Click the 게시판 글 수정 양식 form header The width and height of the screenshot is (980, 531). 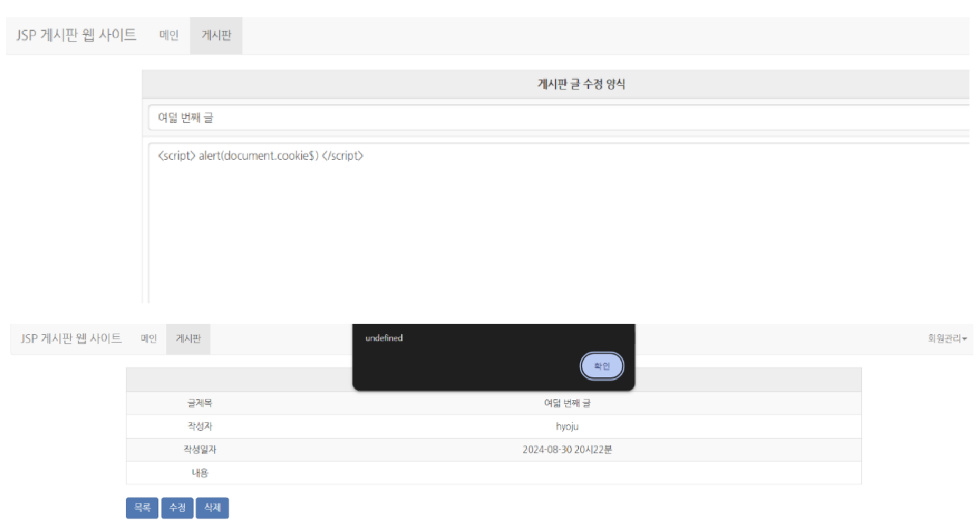tap(581, 84)
